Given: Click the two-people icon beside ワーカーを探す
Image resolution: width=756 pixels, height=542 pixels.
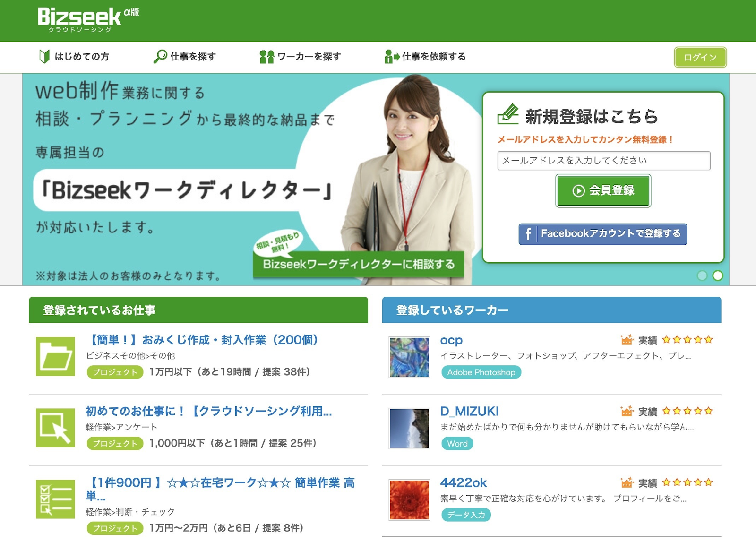Looking at the screenshot, I should 266,57.
